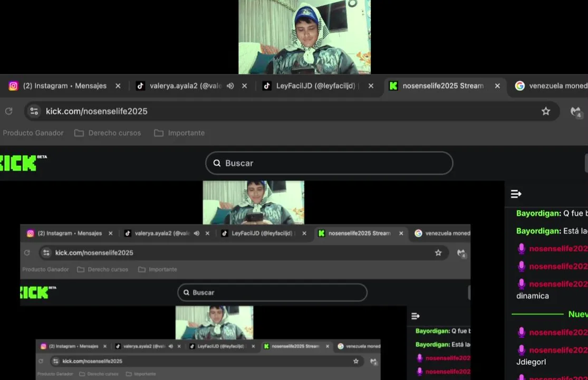Viewport: 588px width, 380px height.
Task: Click the largest Buscar search field
Action: (329, 163)
